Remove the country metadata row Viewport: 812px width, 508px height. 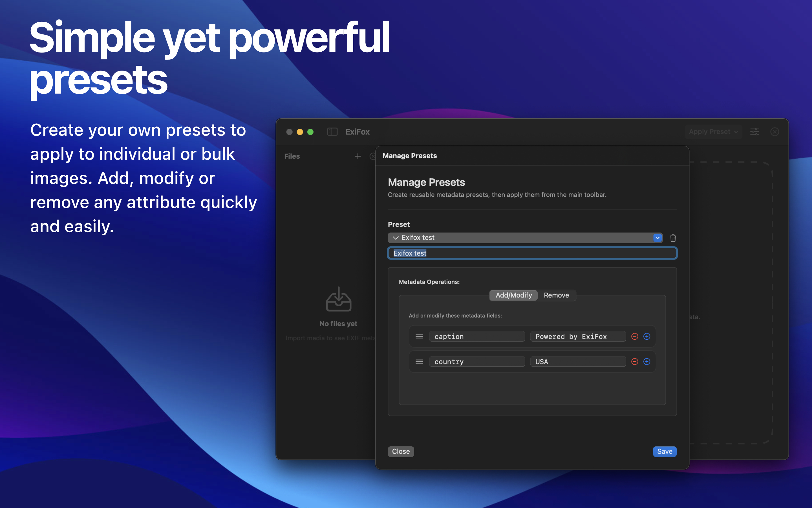(634, 362)
